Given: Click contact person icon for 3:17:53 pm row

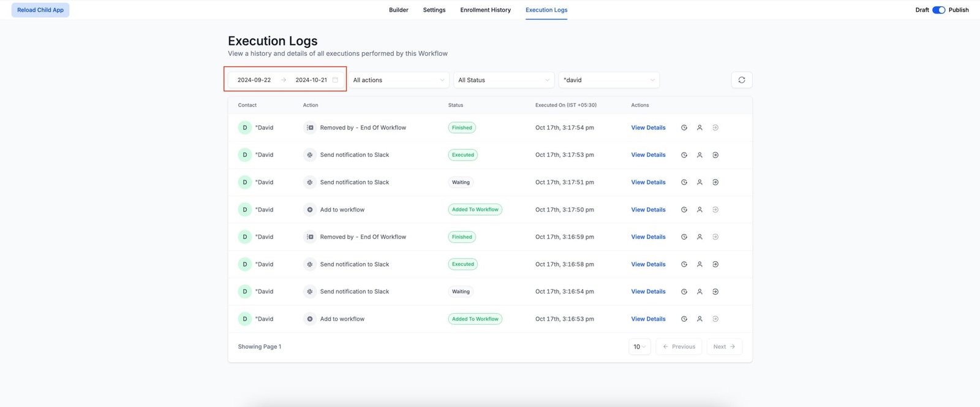Looking at the screenshot, I should point(699,155).
